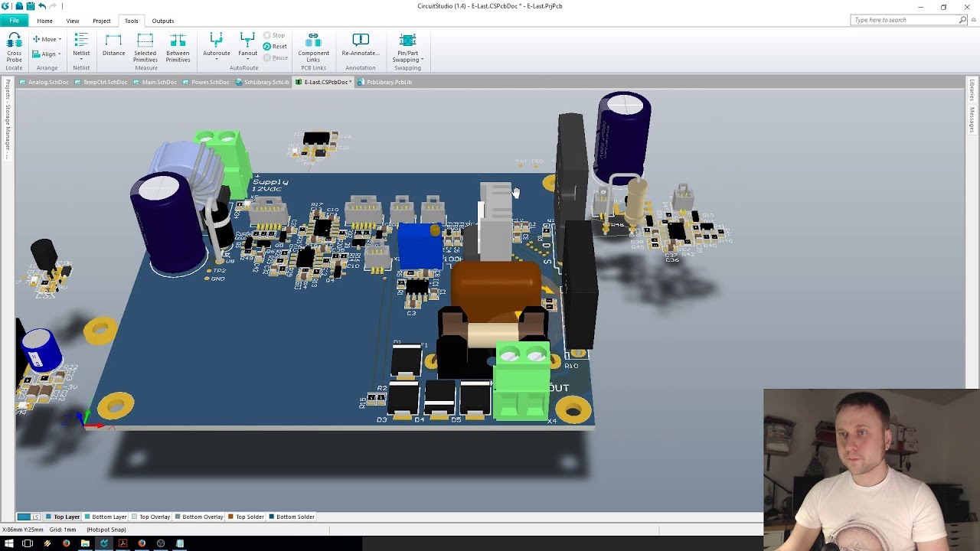This screenshot has width=980, height=551.
Task: Click the CircuitStudio taskbar icon
Action: coord(104,543)
